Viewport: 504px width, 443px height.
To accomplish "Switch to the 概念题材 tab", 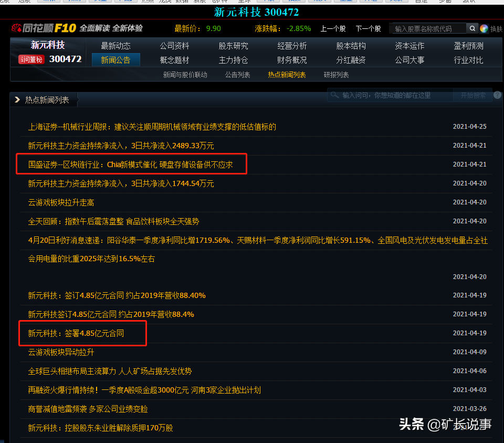I will point(174,60).
